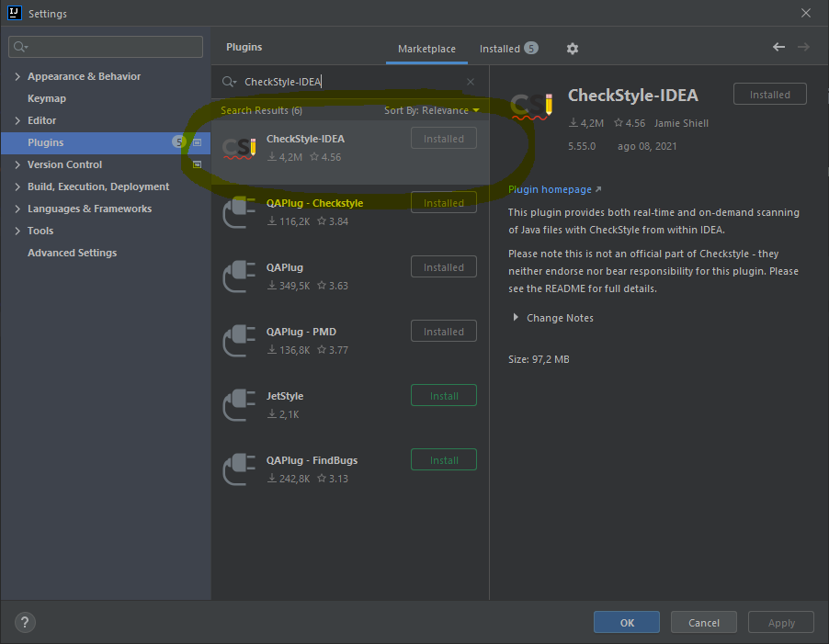Image resolution: width=829 pixels, height=644 pixels.
Task: Open the Sort By: Relevance dropdown
Action: tap(431, 110)
